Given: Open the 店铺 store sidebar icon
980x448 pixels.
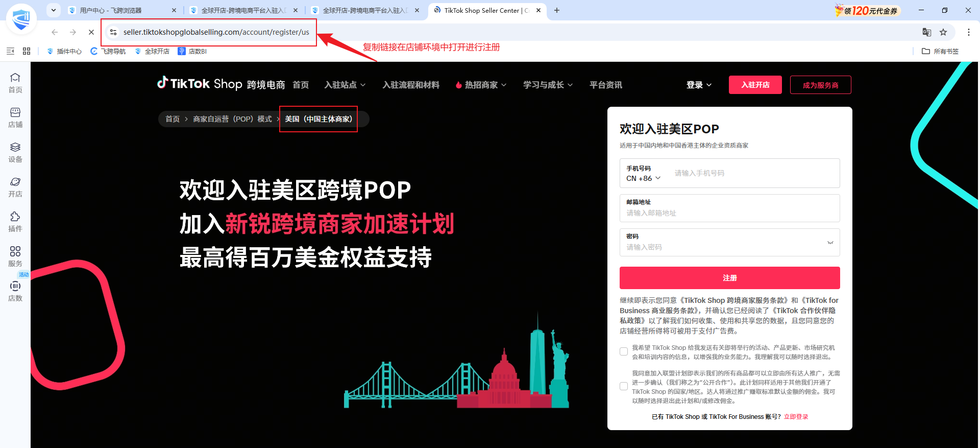Looking at the screenshot, I should [15, 118].
